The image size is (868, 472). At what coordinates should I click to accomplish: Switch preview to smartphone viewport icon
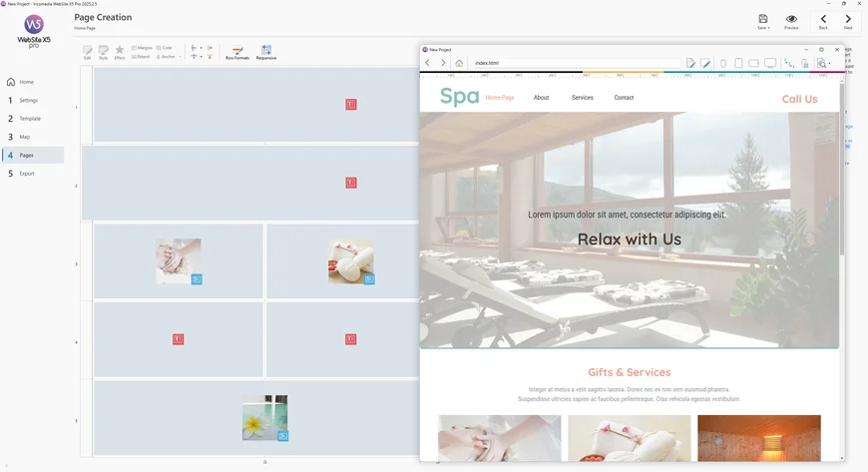pos(723,63)
